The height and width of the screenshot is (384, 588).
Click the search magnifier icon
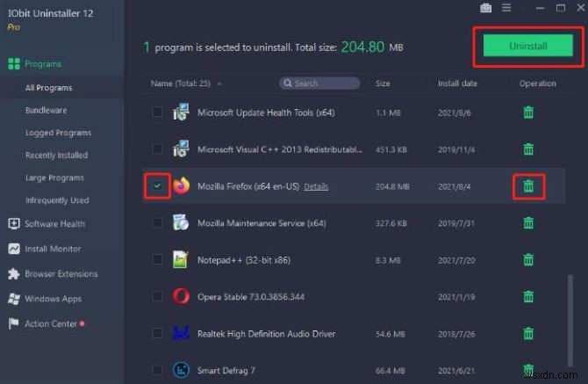(288, 83)
